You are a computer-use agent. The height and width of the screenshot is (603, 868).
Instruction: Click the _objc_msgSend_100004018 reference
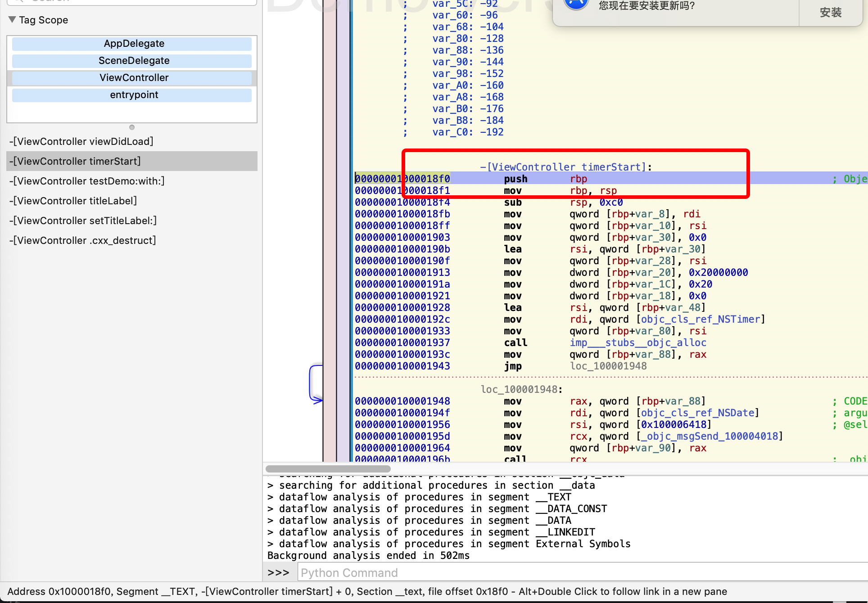click(709, 436)
